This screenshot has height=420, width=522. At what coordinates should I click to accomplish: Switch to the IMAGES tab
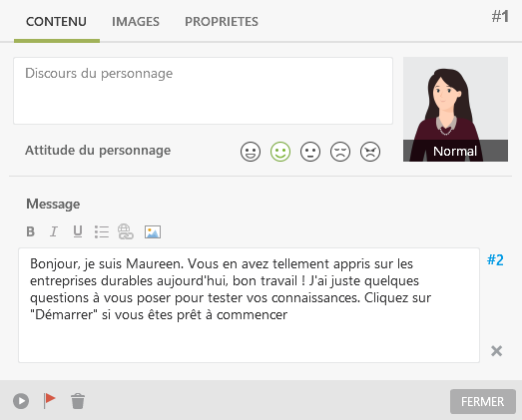(x=136, y=22)
